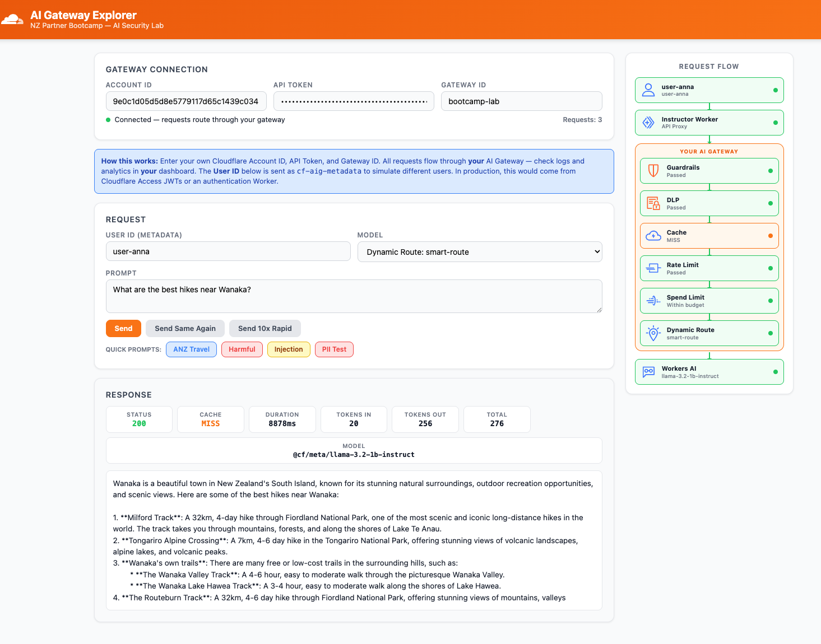This screenshot has width=821, height=644.
Task: Click the Guardrails shield icon
Action: [x=653, y=171]
